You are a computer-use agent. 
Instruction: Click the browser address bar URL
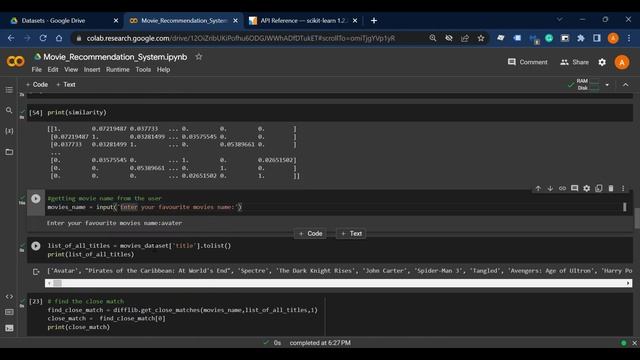240,38
